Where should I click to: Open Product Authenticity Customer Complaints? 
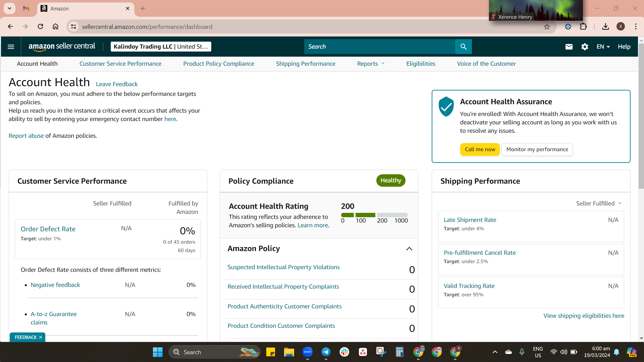click(284, 306)
